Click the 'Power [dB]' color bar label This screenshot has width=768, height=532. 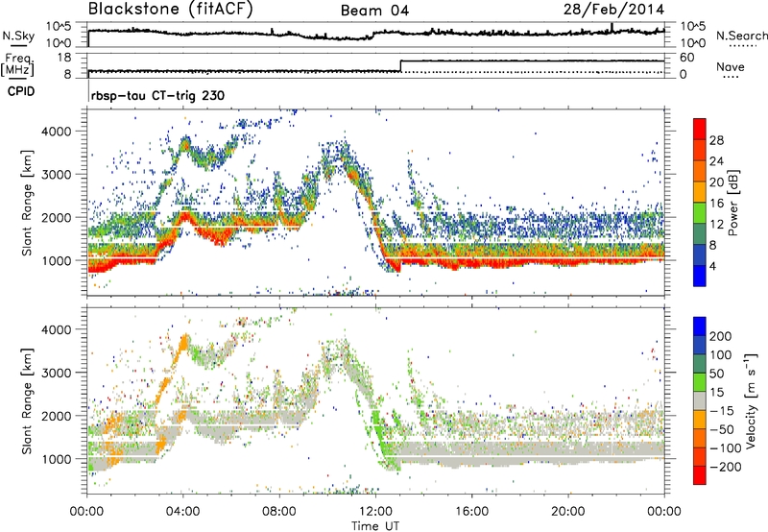click(x=732, y=203)
